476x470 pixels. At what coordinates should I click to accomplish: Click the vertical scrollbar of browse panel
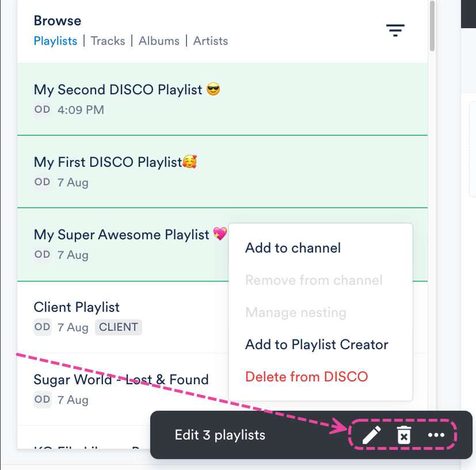[432, 26]
